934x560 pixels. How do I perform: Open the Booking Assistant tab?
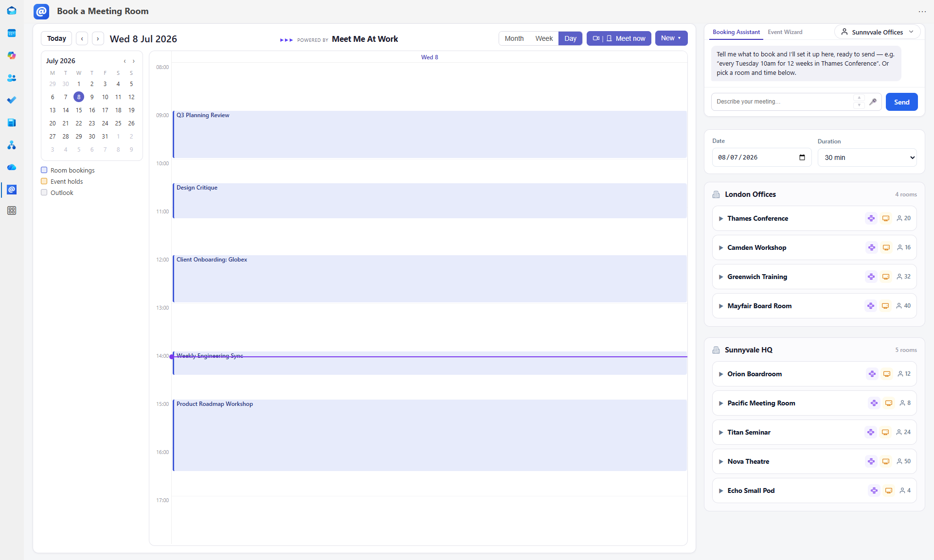[736, 32]
